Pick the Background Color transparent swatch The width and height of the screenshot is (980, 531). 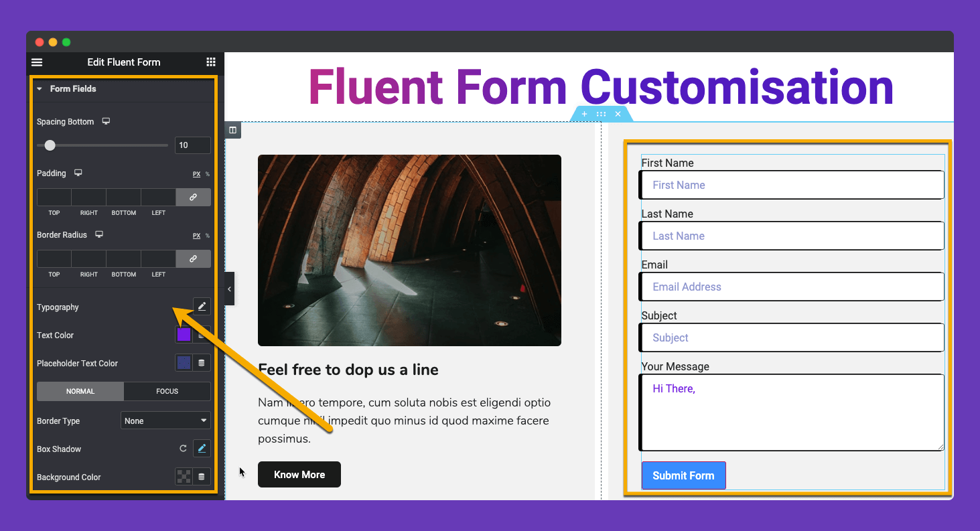184,477
